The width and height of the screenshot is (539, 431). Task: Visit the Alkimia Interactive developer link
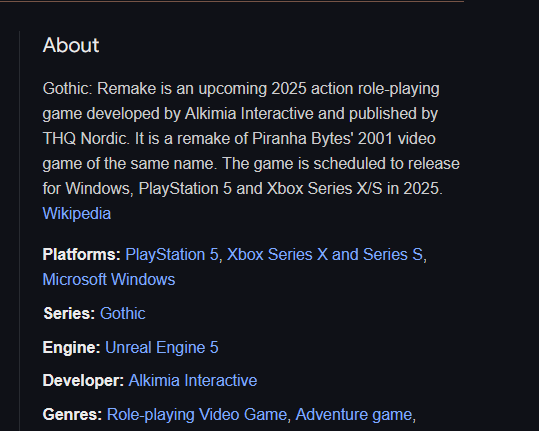(193, 380)
